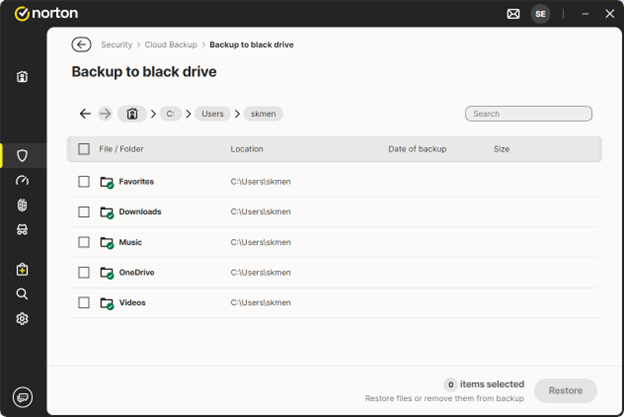Open the chat support icon
The image size is (624, 417).
point(22,396)
